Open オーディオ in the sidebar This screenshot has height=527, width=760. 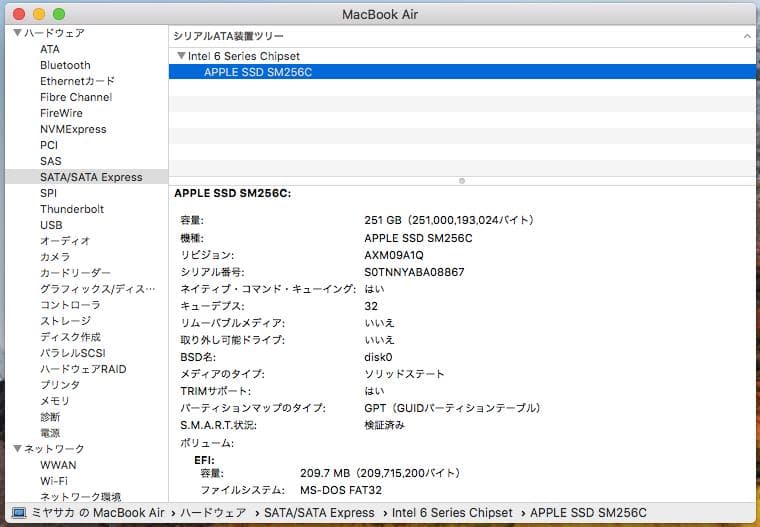[65, 241]
